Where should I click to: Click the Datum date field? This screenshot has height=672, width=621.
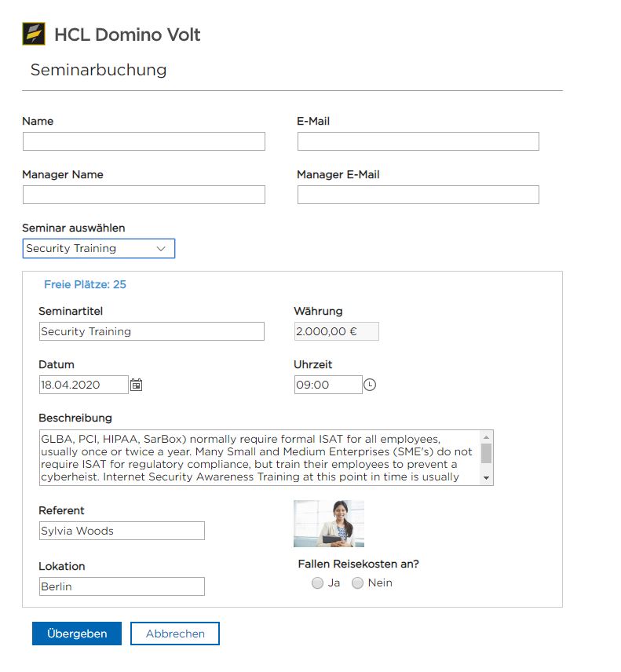click(x=83, y=385)
